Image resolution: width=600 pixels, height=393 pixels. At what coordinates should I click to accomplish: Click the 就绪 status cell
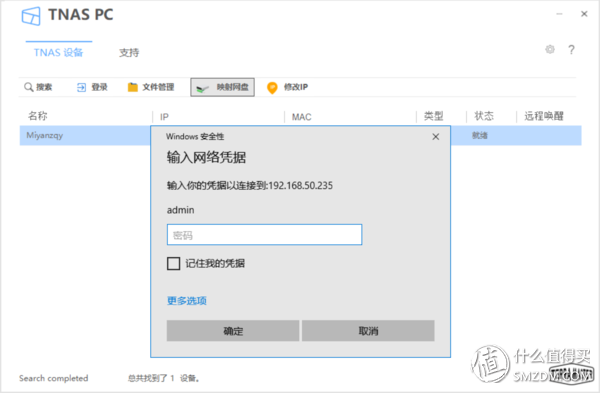tap(479, 135)
